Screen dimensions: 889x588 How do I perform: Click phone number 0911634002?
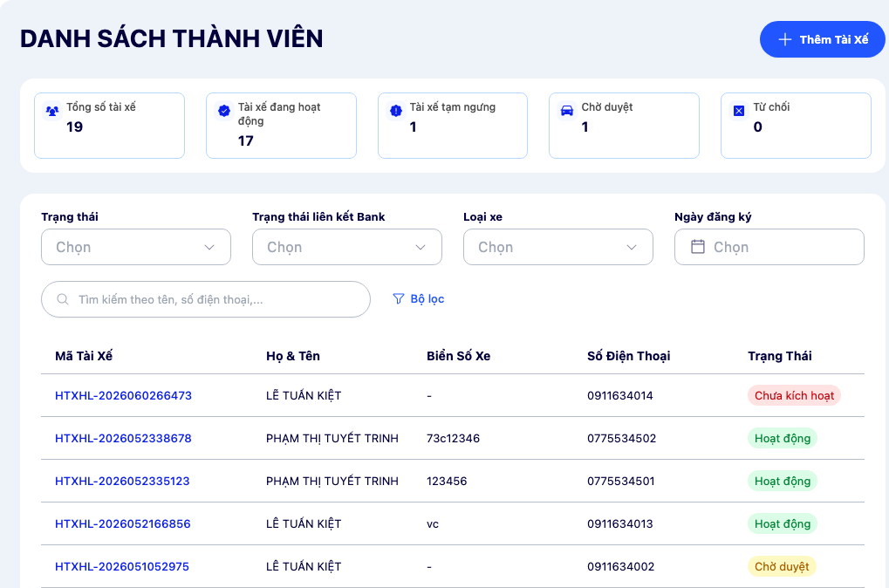621,566
